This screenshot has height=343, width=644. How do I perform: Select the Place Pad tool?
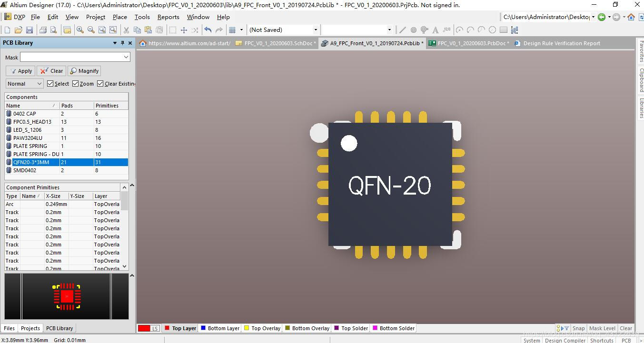pos(414,30)
